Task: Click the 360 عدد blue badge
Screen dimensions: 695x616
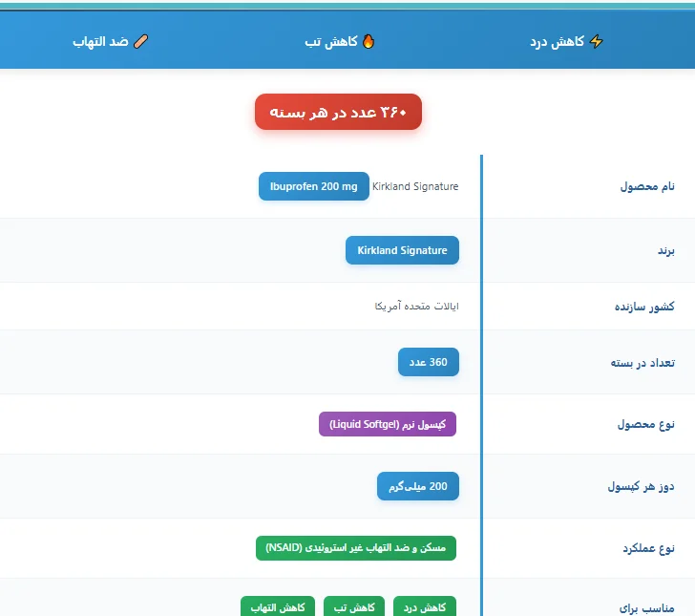Action: coord(429,362)
